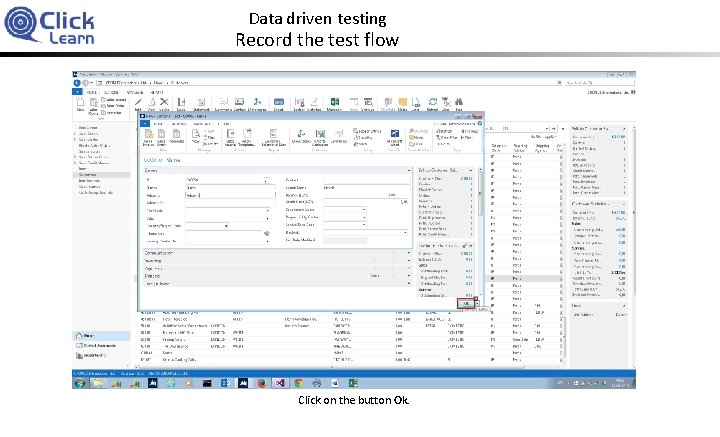720x437 pixels.
Task: Click the vertical scrollbar of the customer card
Action: [x=480, y=232]
